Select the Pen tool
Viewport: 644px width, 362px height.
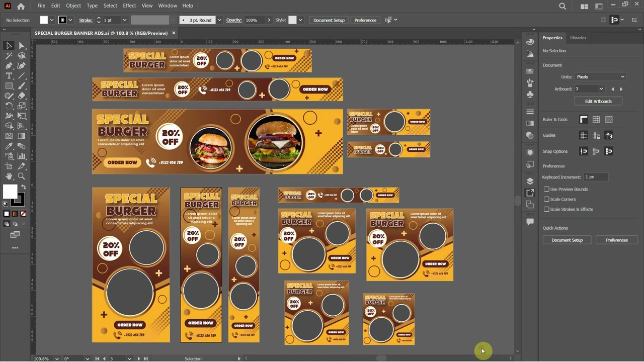click(9, 65)
